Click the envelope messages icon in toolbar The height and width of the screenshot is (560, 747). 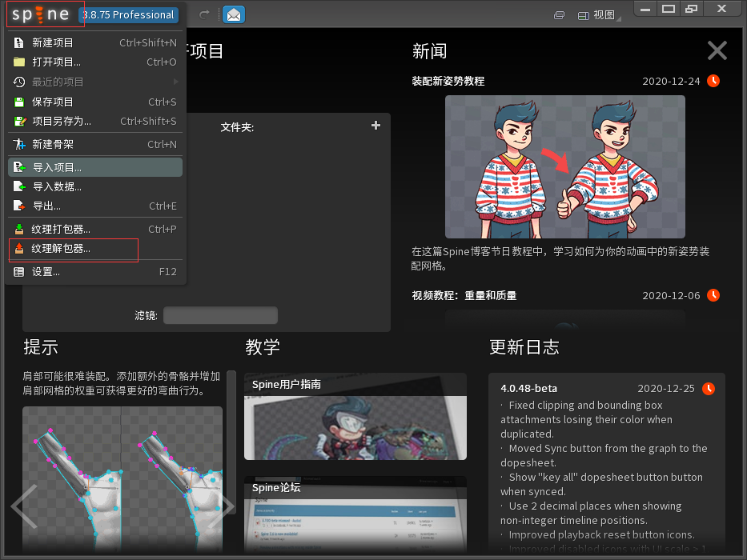click(x=234, y=14)
